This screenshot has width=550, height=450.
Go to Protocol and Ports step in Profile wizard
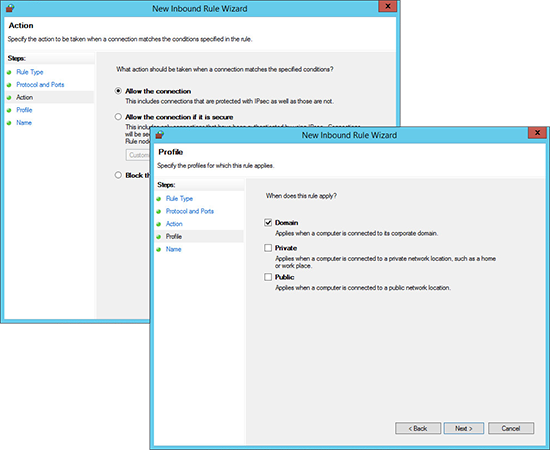tap(190, 211)
